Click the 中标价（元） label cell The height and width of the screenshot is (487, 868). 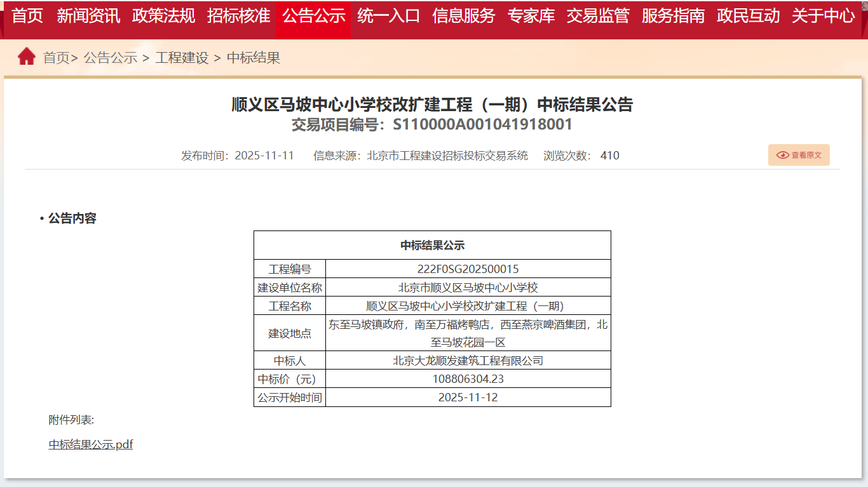pos(290,379)
